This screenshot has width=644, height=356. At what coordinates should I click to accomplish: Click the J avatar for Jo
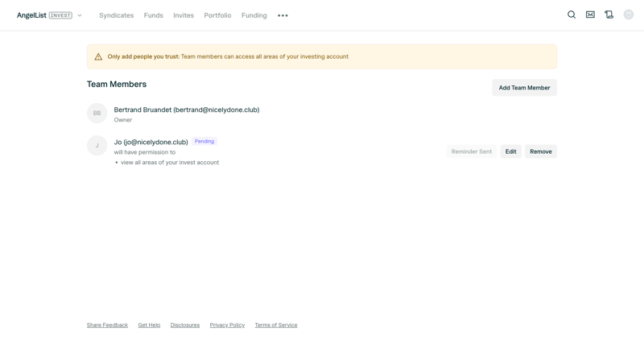pos(97,146)
